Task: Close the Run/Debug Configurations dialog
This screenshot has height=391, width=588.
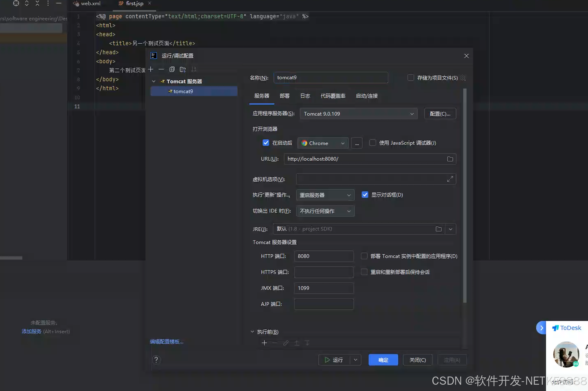Action: click(466, 56)
